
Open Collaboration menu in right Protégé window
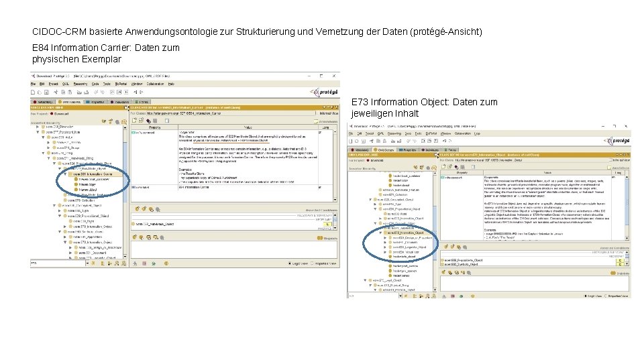(x=462, y=133)
